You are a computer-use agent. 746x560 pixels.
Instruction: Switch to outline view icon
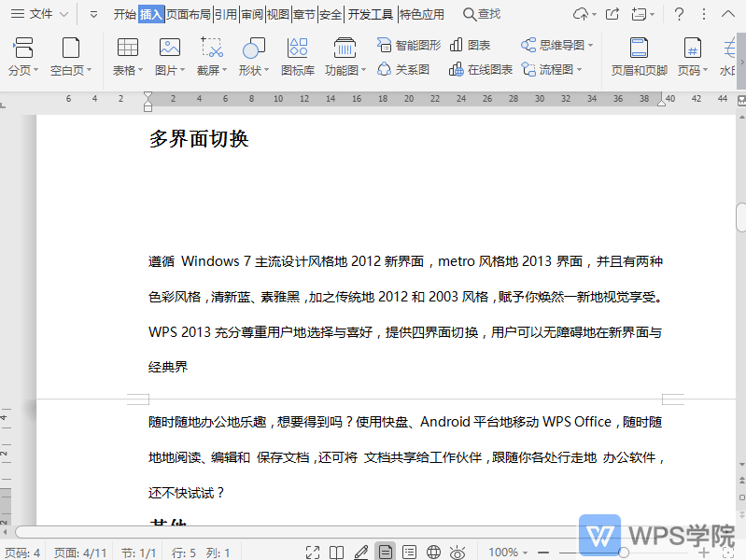coord(409,552)
